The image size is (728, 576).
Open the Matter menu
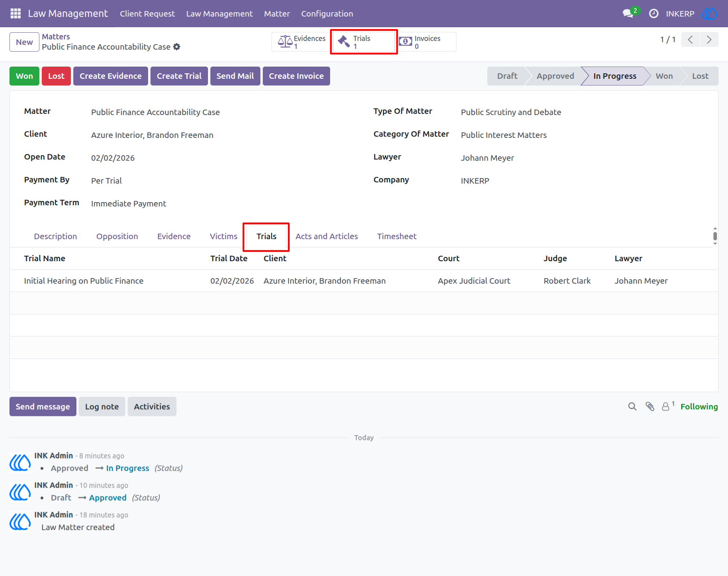coord(277,14)
